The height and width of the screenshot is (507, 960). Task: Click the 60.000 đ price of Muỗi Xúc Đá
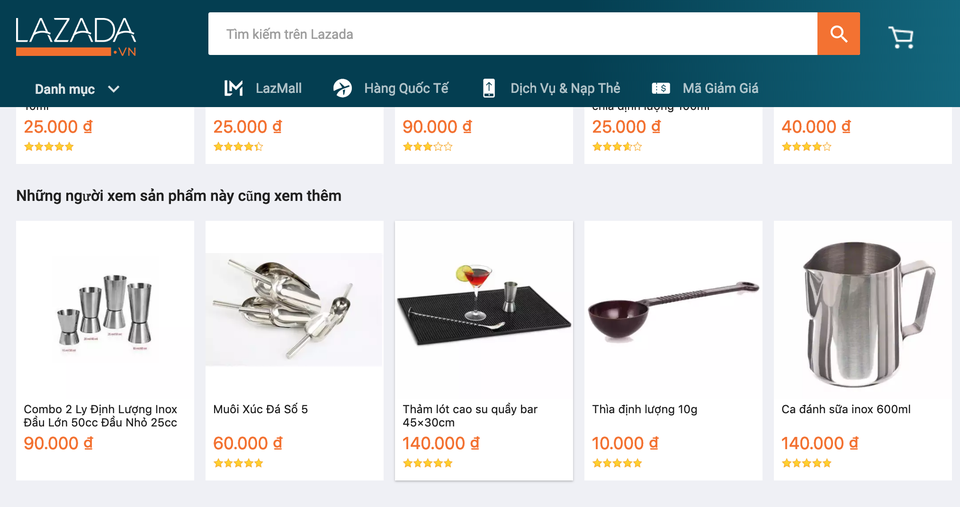248,443
